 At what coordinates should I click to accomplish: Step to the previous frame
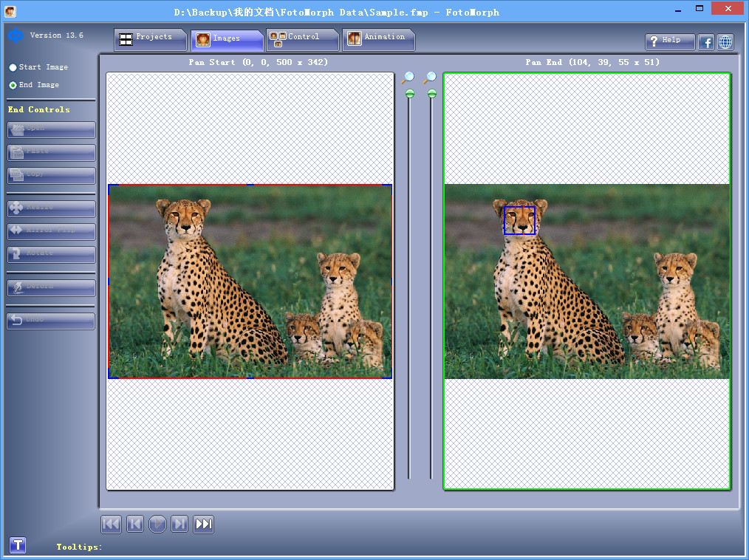point(134,525)
